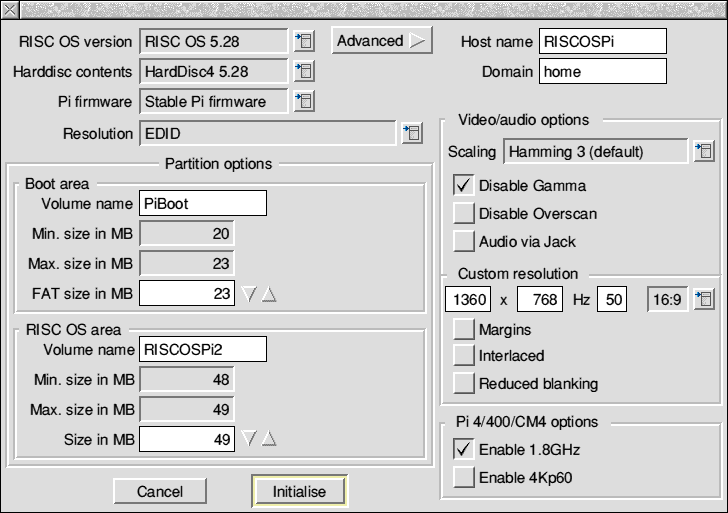Decrease FAT size in MB
The image size is (728, 513).
249,294
